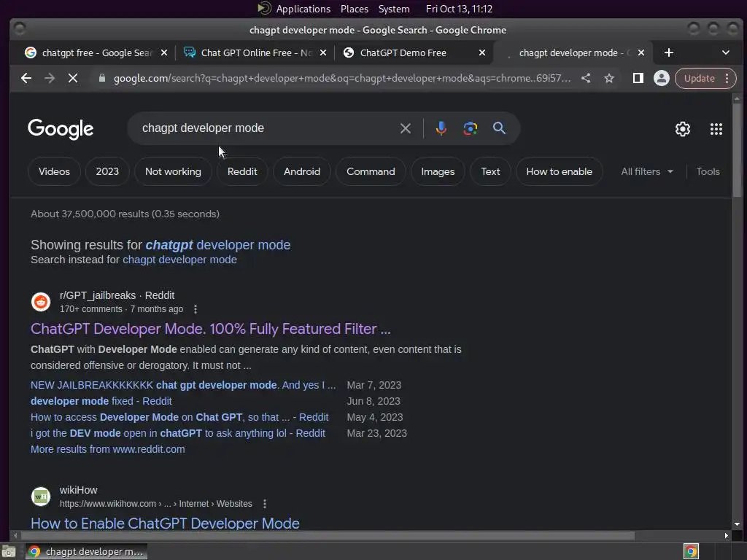Search by image with Google Lens

[x=471, y=128]
